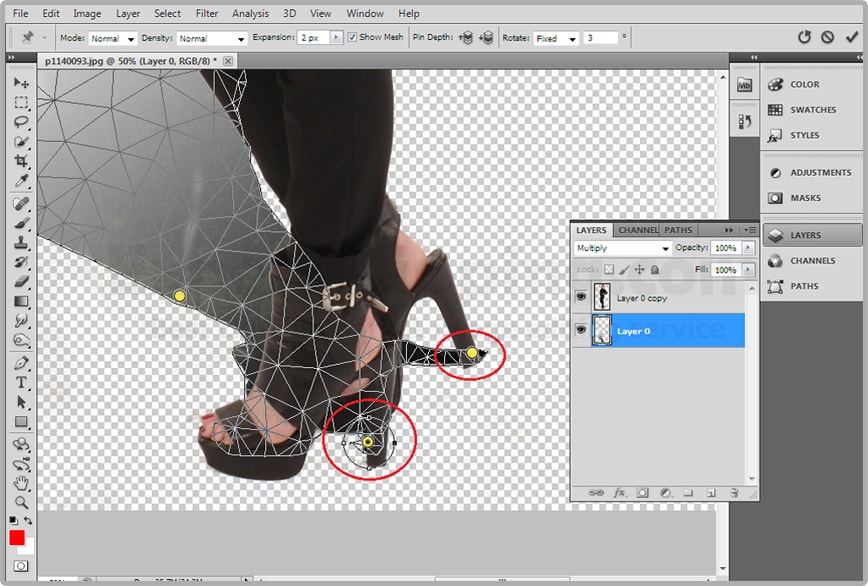Switch to the Paths tab in the Layers panel
Screen dimensions: 868x586
[x=678, y=230]
